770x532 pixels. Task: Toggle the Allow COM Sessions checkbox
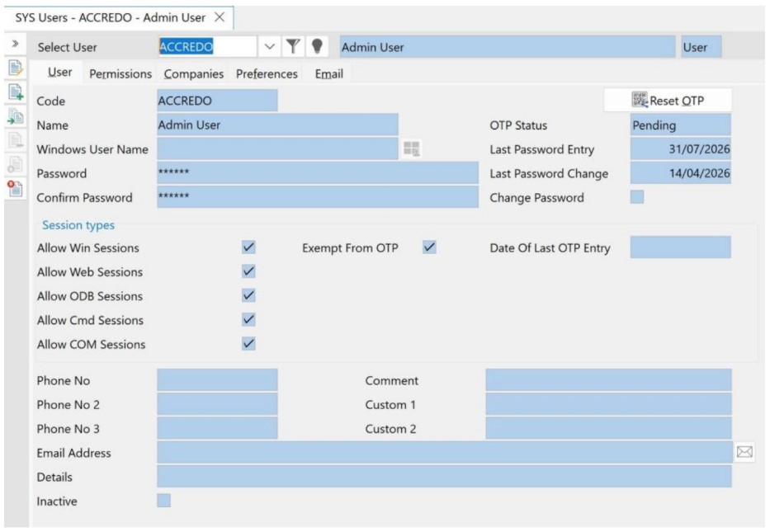pyautogui.click(x=248, y=344)
